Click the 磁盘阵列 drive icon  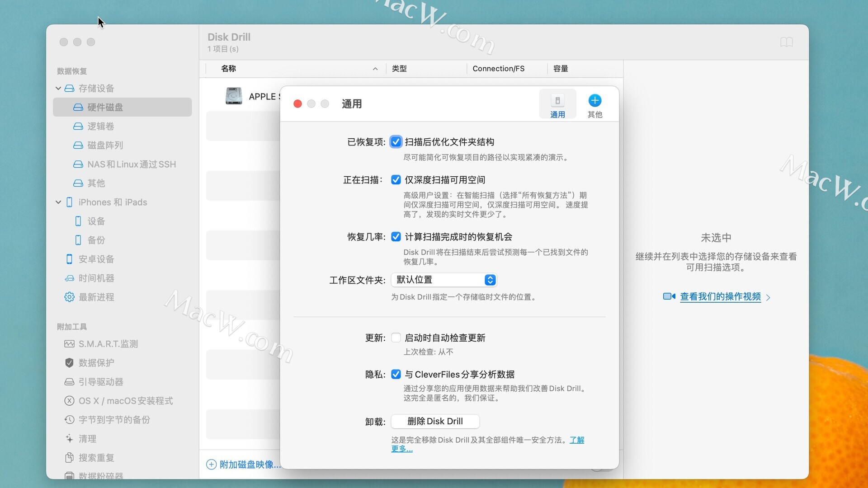(x=78, y=145)
